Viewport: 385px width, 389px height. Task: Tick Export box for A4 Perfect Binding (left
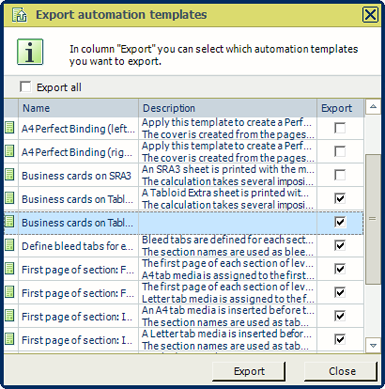[340, 128]
